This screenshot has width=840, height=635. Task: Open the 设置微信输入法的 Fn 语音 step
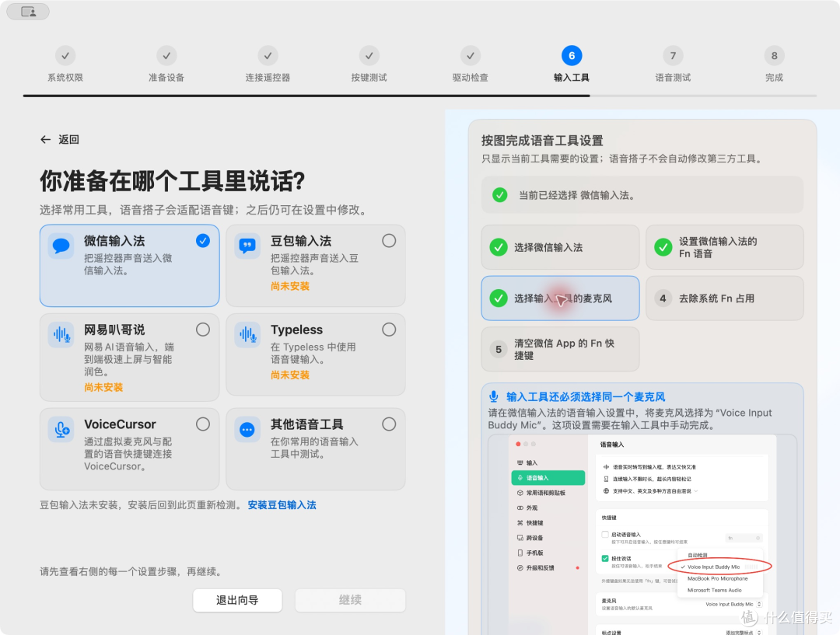725,247
